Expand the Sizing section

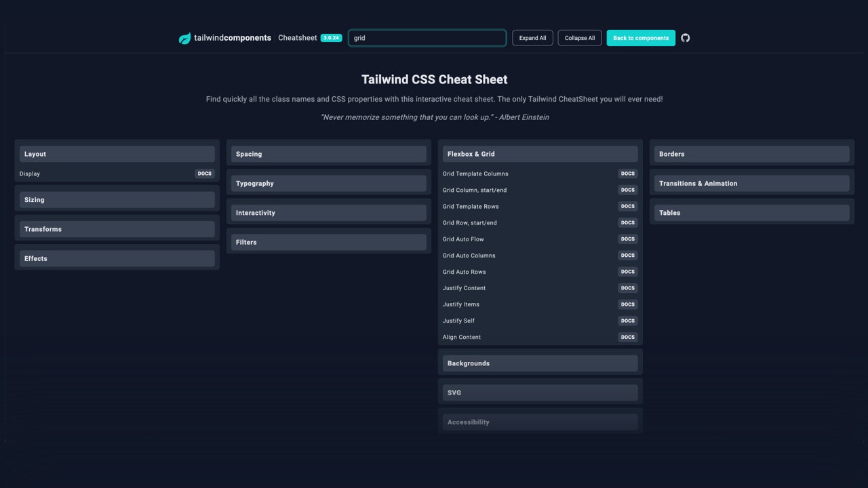coord(117,200)
